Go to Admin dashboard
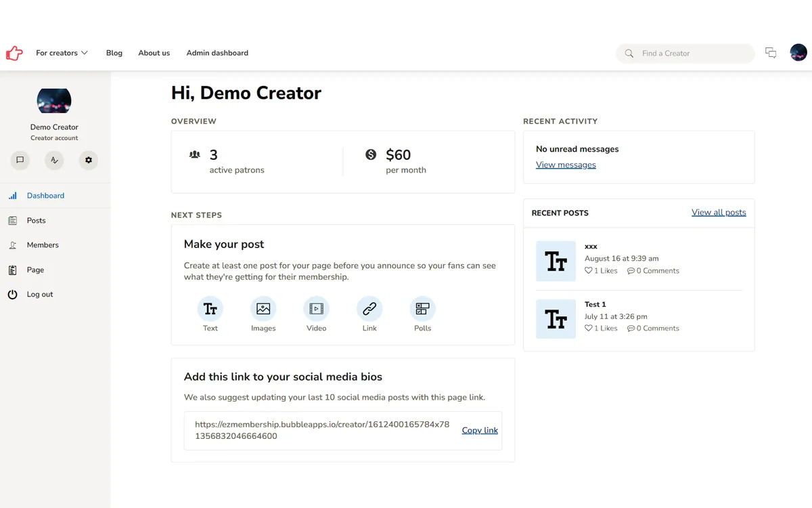The width and height of the screenshot is (812, 508). [217, 53]
